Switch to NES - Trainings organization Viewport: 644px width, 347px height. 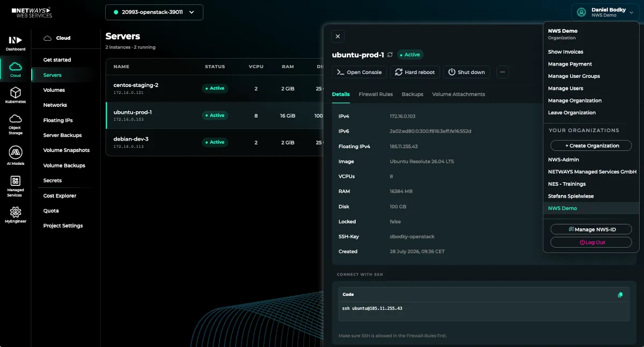click(567, 184)
